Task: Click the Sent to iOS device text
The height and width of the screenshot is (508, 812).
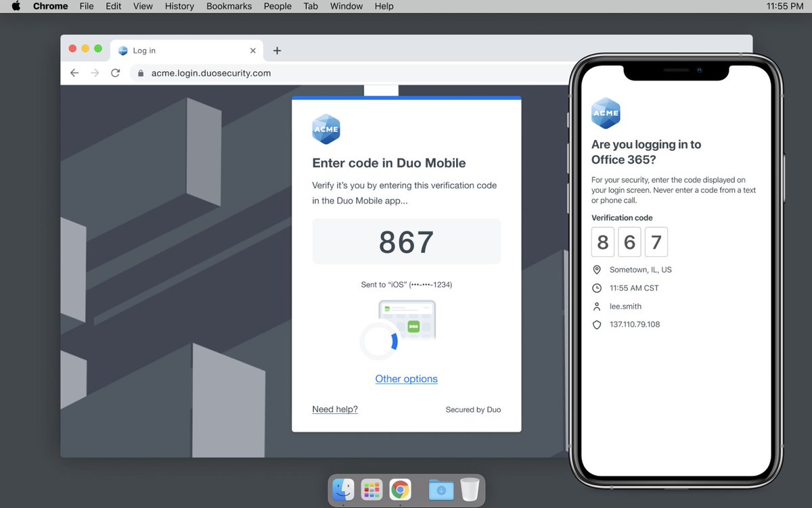Action: pyautogui.click(x=407, y=285)
